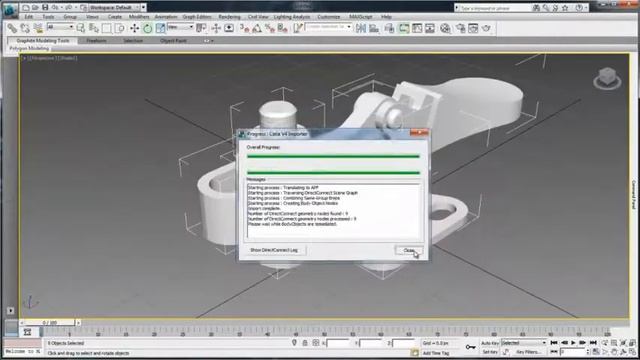This screenshot has width=640, height=360.
Task: Click the Select and Manipulate icon
Action: [x=216, y=28]
